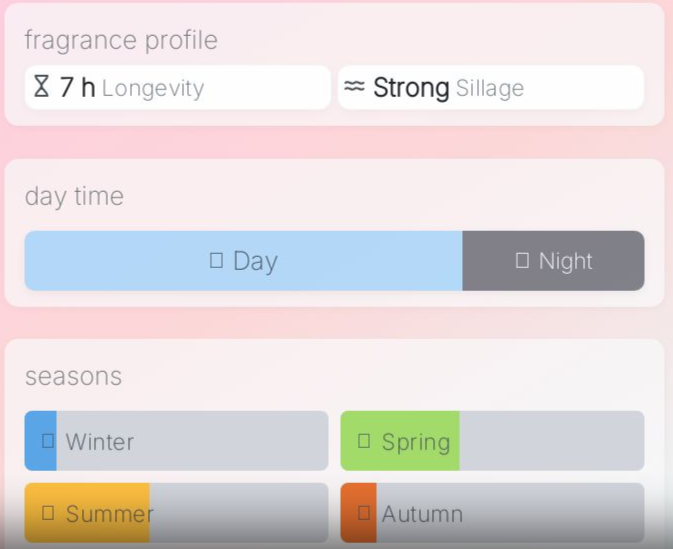
Task: Click the "seasons" section heading
Action: pos(73,376)
